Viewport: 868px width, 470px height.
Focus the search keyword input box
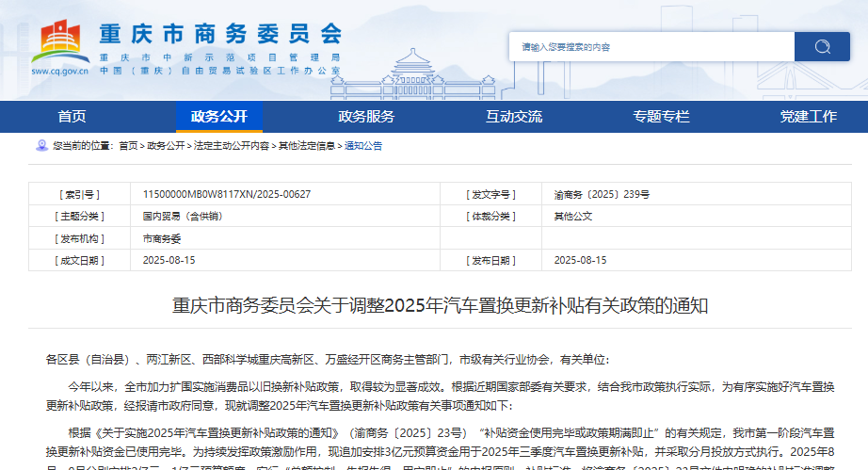(651, 46)
